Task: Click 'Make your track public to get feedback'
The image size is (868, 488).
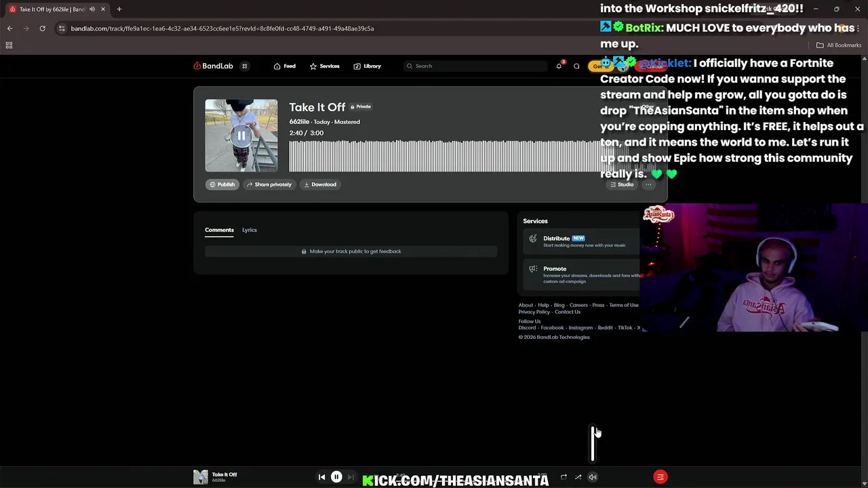Action: pyautogui.click(x=351, y=251)
